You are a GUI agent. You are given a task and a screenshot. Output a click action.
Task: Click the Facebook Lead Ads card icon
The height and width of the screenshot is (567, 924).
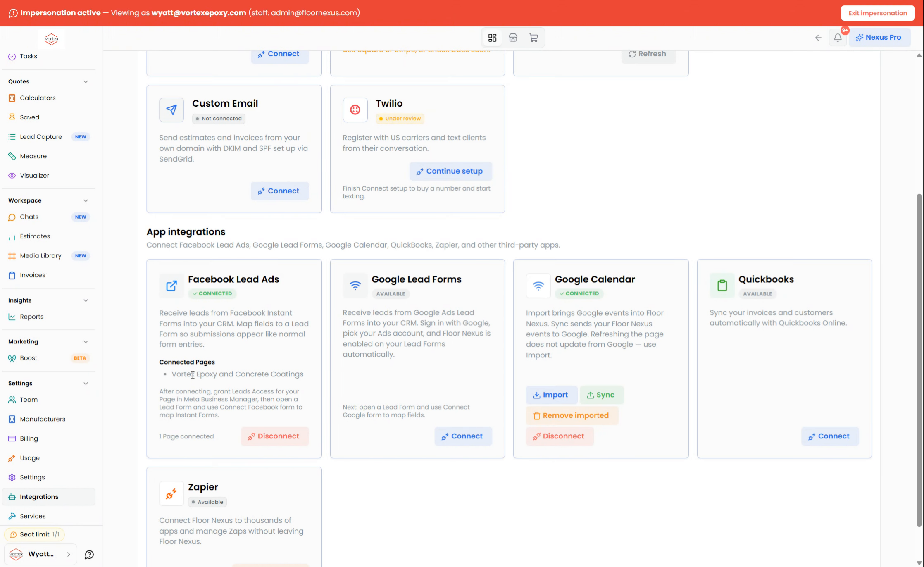click(x=171, y=286)
